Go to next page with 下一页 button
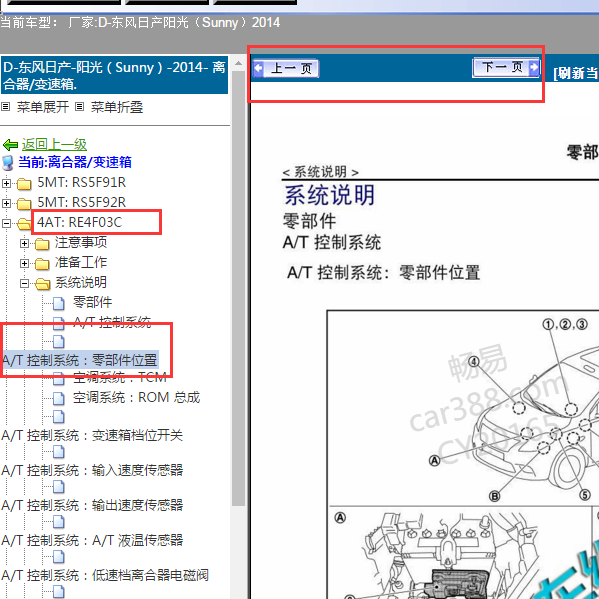Screen dimensions: 599x599 tap(506, 68)
